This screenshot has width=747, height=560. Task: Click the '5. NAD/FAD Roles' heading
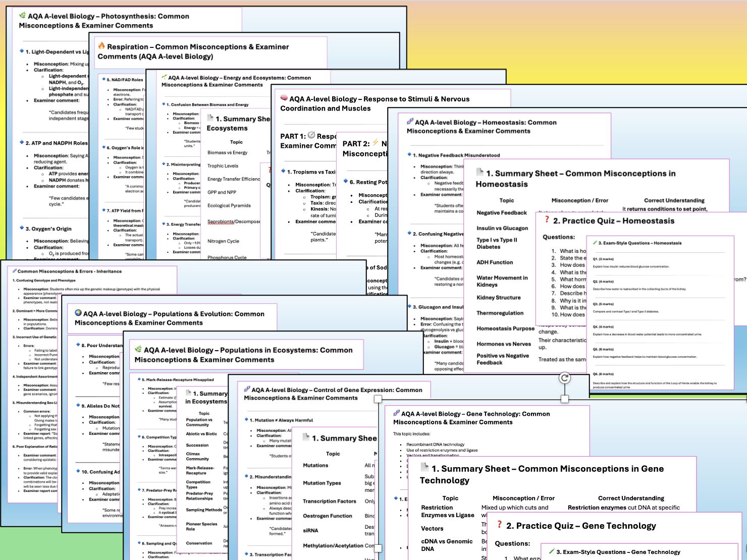pos(125,79)
